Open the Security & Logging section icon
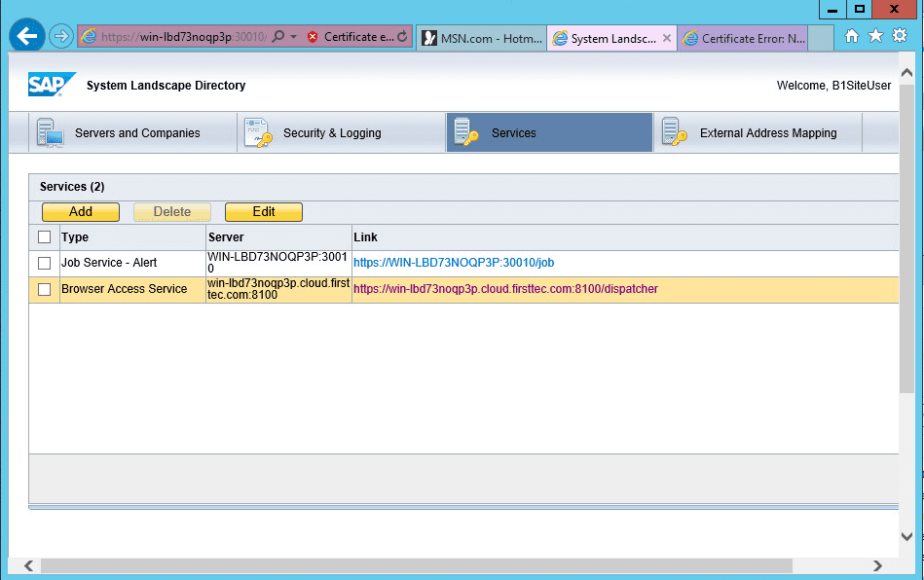This screenshot has height=580, width=924. [x=258, y=131]
